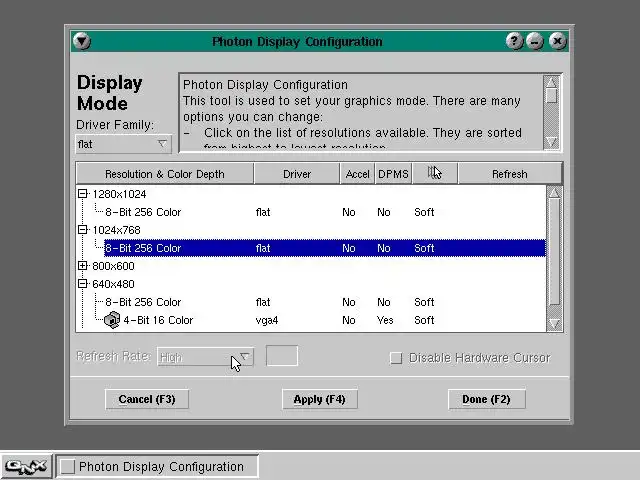Screen dimensions: 640x480
Task: Click the unlabeled cursor column header
Action: [x=435, y=174]
